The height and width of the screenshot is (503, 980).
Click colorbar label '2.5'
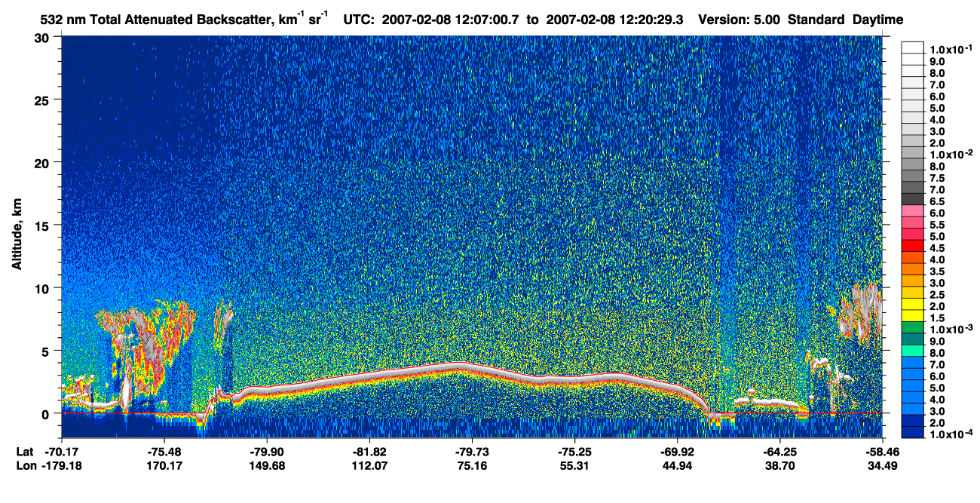[937, 296]
